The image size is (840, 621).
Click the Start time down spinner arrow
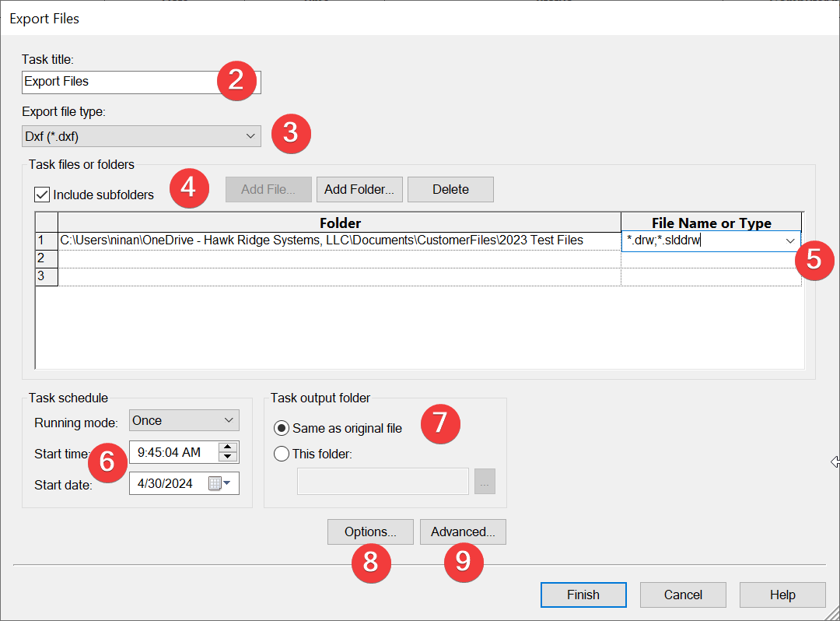(x=227, y=457)
